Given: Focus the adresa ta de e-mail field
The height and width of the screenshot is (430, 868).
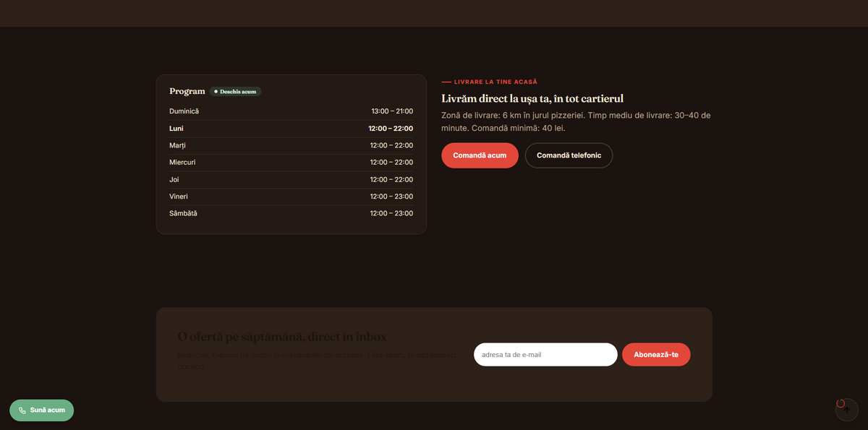Looking at the screenshot, I should click(x=545, y=355).
